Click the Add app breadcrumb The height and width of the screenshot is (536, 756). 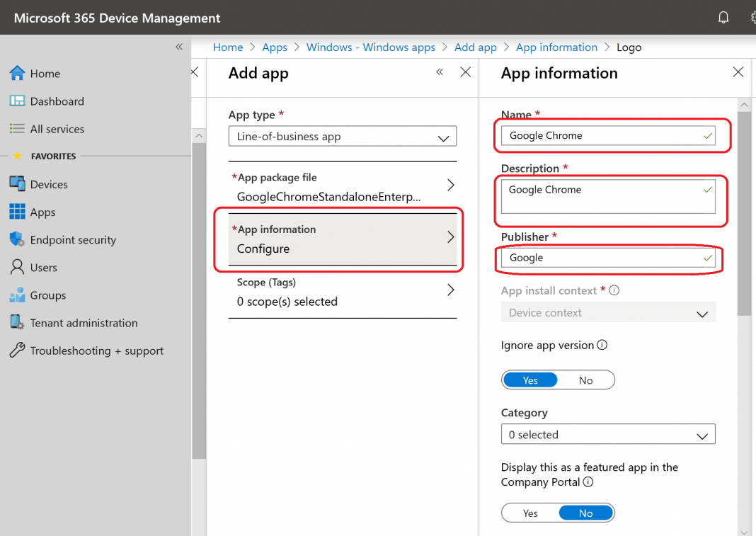(476, 47)
